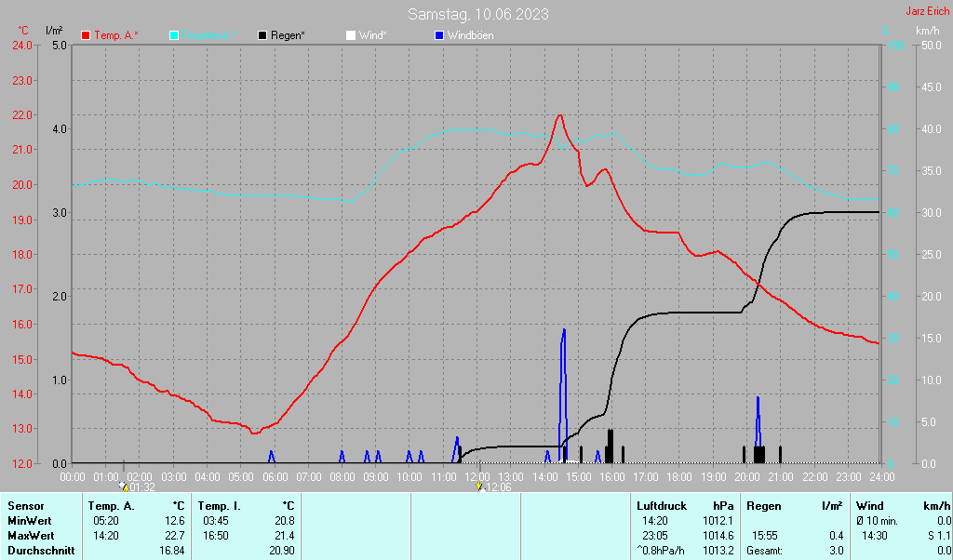Image resolution: width=953 pixels, height=560 pixels.
Task: Click the 5.0 l/m² rain axis label
Action: [59, 46]
